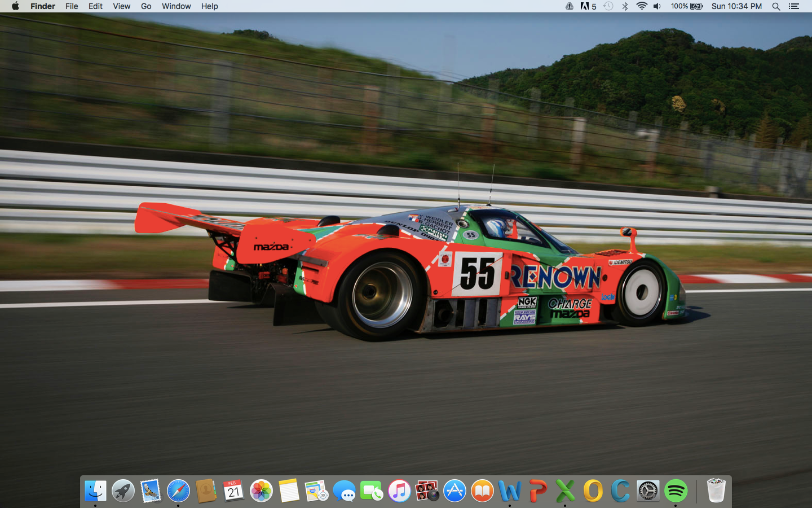Image resolution: width=812 pixels, height=508 pixels.
Task: Open Spotlight search magnifying glass
Action: [776, 6]
